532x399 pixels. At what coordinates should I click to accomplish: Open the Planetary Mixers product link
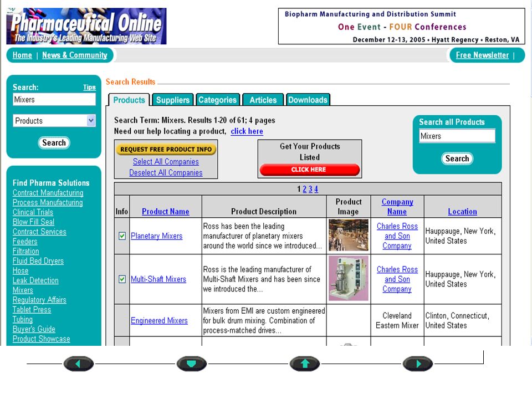[x=157, y=236]
